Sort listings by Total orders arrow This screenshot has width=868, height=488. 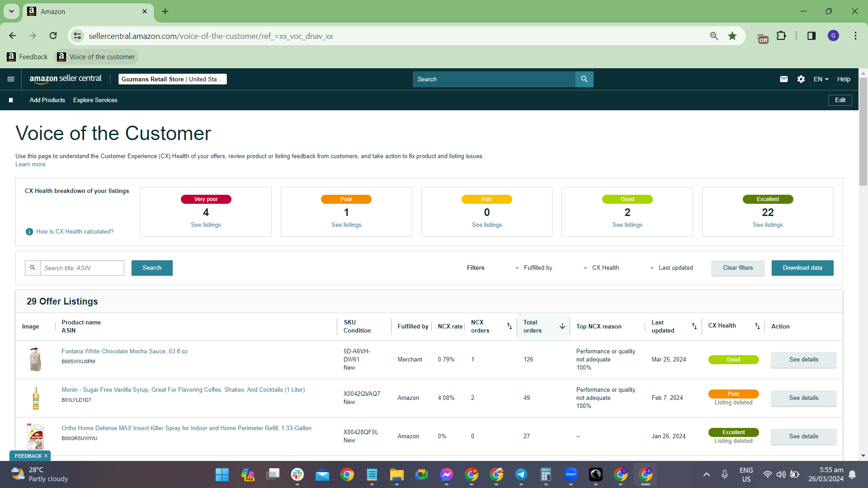tap(562, 326)
